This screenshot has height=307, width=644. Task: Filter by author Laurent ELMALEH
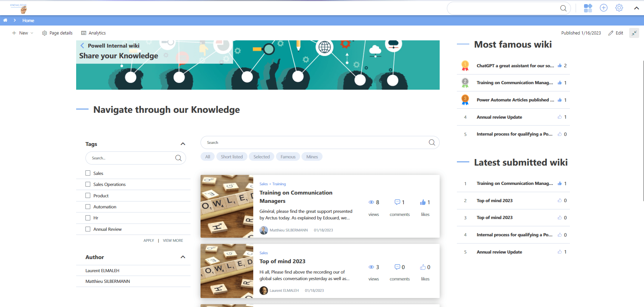coord(102,271)
